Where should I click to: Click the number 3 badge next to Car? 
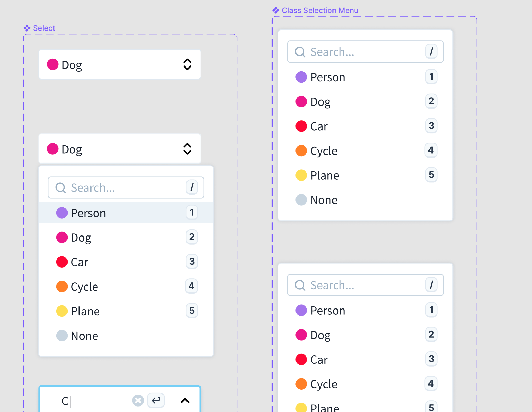tap(192, 262)
